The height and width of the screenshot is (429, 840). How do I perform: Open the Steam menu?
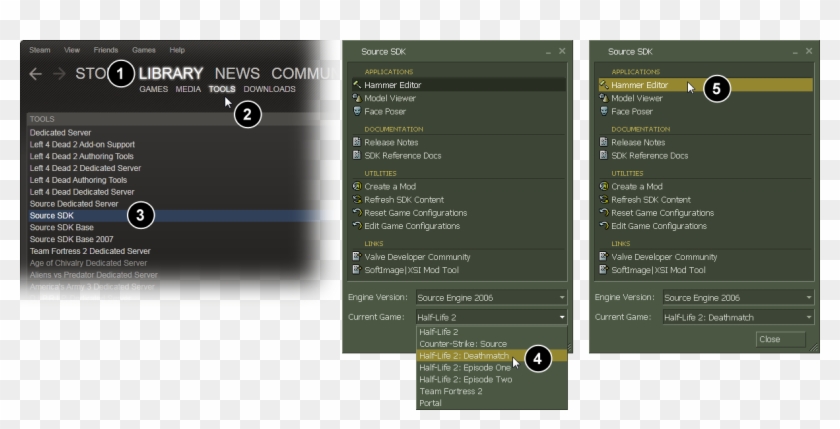(40, 50)
